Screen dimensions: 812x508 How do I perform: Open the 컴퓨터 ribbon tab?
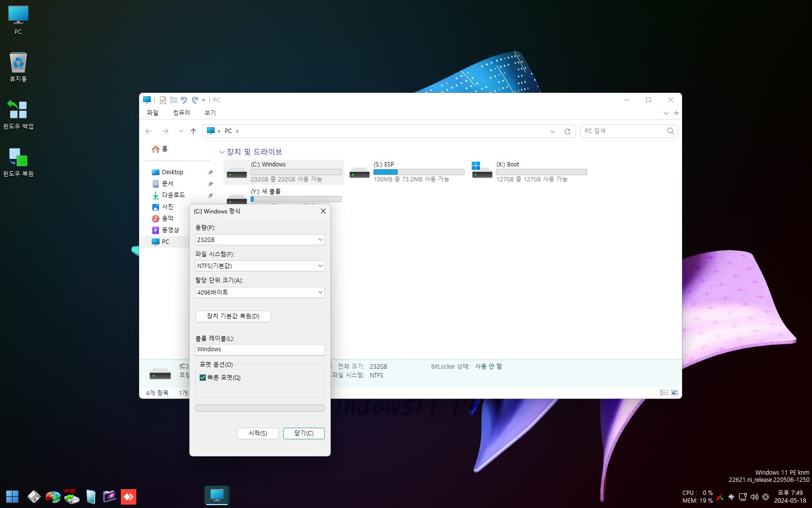point(182,113)
